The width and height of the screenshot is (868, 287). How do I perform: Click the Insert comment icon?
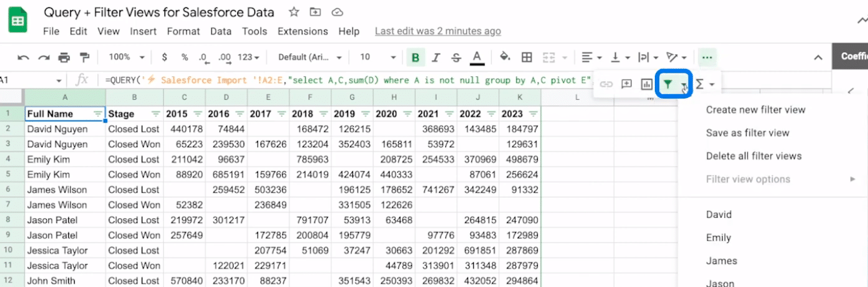point(627,84)
